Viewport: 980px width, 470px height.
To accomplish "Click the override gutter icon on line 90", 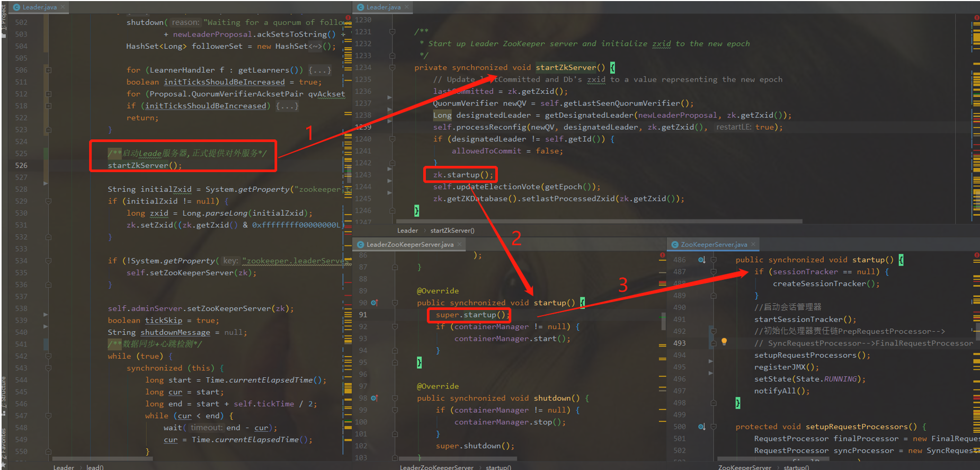I will [374, 303].
